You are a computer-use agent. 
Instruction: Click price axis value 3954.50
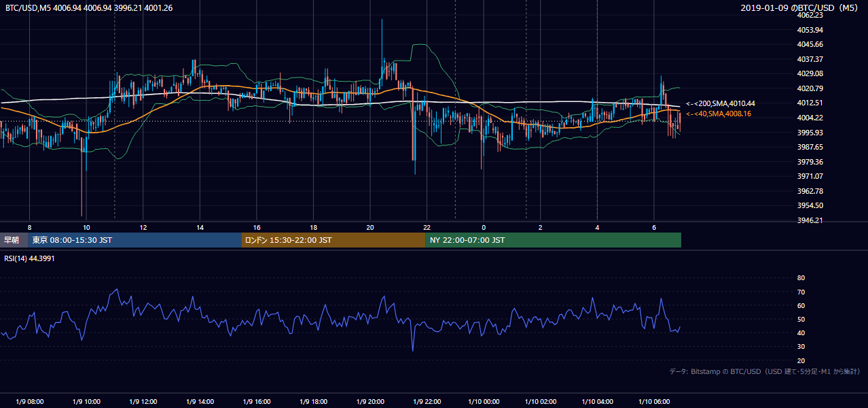[810, 205]
